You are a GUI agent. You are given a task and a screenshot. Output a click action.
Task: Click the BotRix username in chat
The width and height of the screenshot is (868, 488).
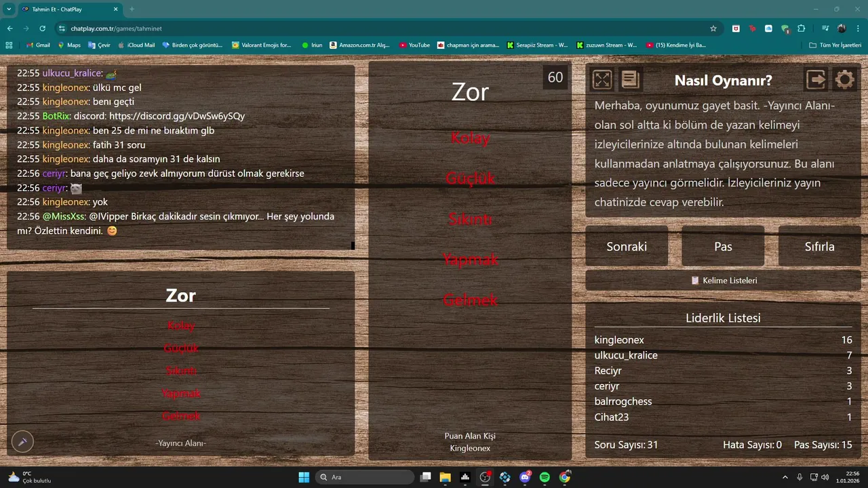pos(56,116)
